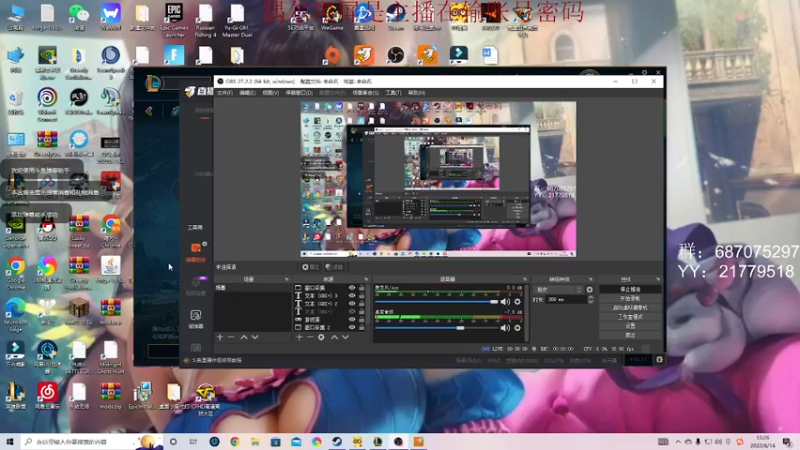Click the transition duration 300 ms field
The image size is (800, 450).
566,299
